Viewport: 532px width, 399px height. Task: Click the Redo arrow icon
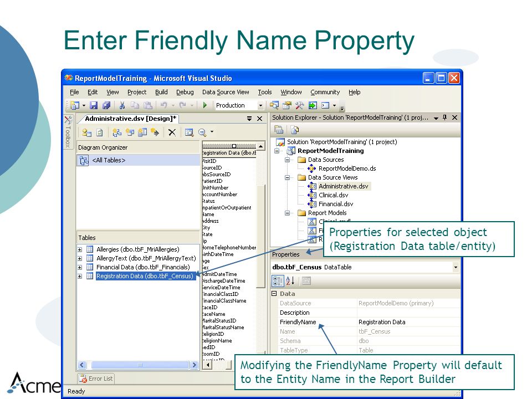pyautogui.click(x=182, y=105)
